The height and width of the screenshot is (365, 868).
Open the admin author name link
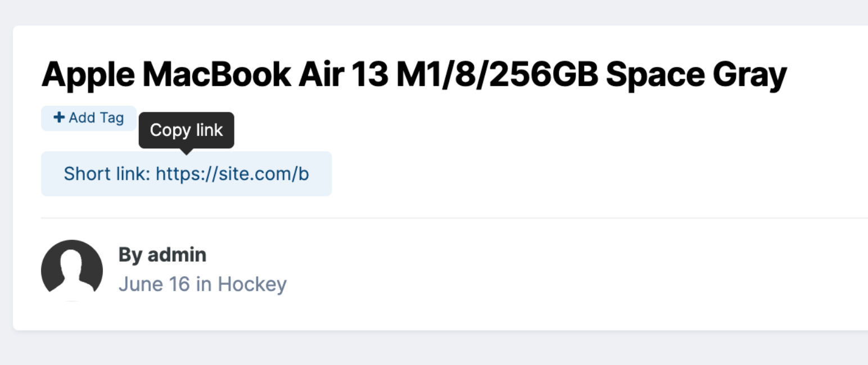coord(177,255)
